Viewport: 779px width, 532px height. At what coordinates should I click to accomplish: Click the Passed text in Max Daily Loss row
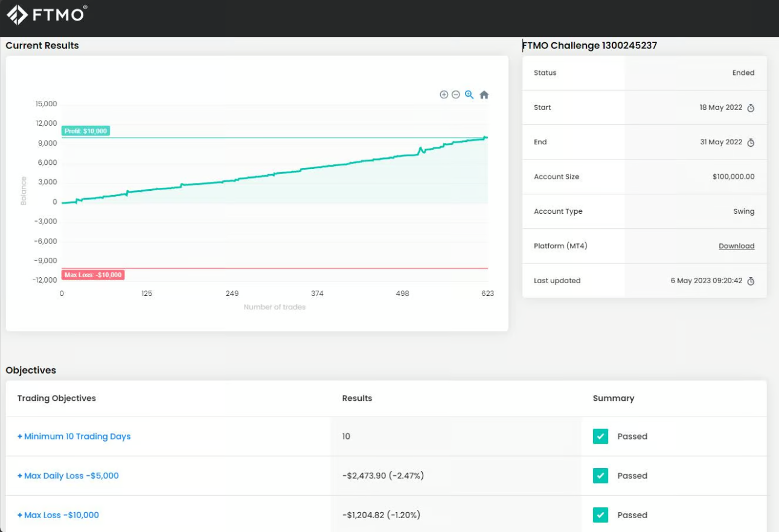click(x=632, y=476)
